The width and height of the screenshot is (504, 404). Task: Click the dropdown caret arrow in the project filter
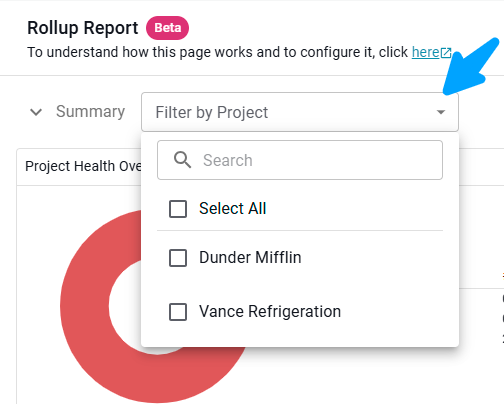(x=441, y=112)
